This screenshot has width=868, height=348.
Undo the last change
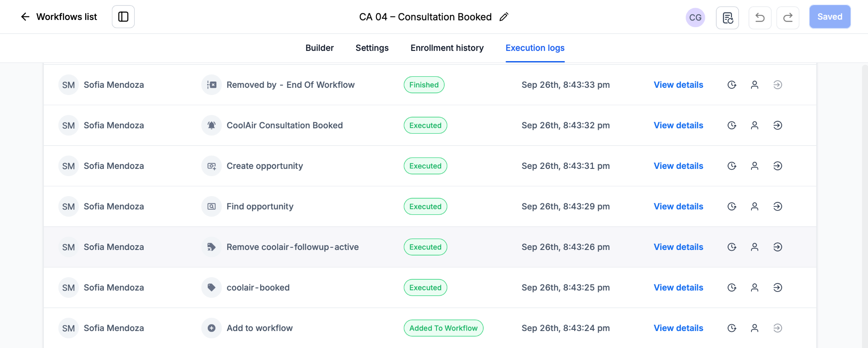coord(760,17)
